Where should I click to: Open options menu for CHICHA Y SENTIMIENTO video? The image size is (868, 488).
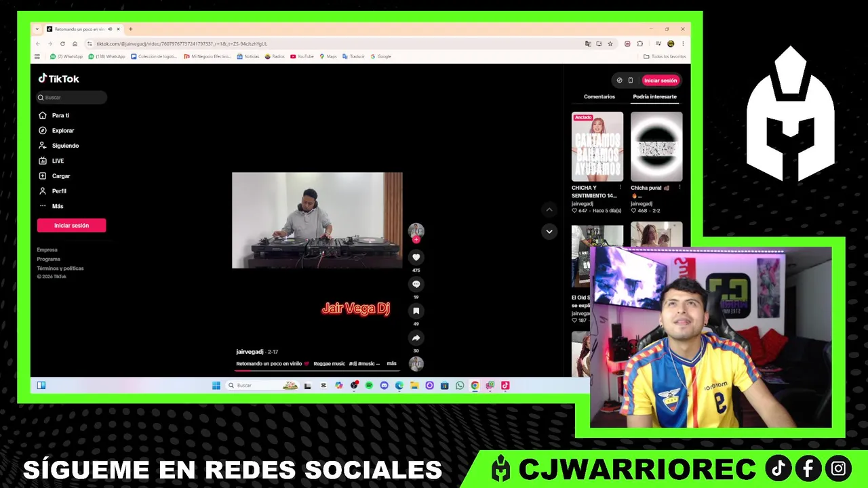click(x=620, y=188)
